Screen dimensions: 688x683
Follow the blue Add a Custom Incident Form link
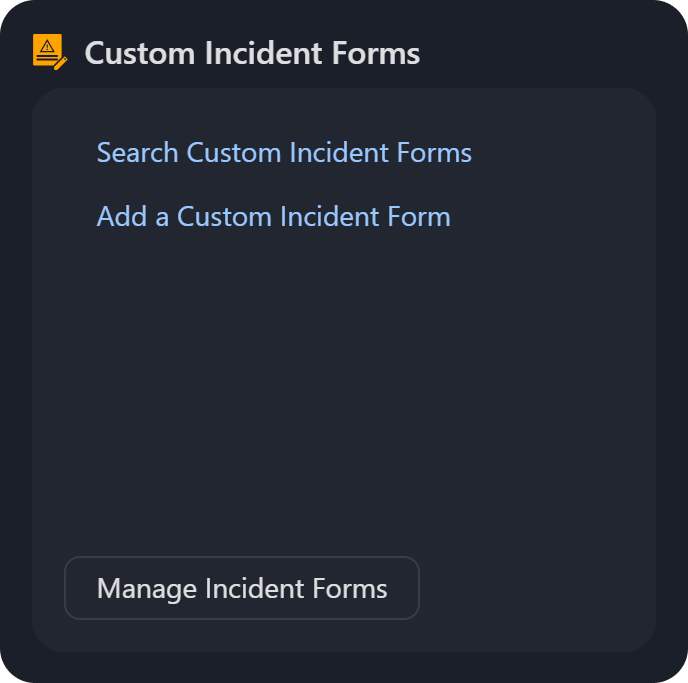273,217
